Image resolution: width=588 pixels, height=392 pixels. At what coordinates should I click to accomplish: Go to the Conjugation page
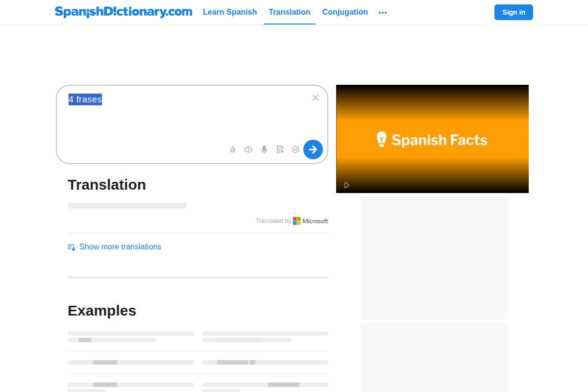(345, 12)
